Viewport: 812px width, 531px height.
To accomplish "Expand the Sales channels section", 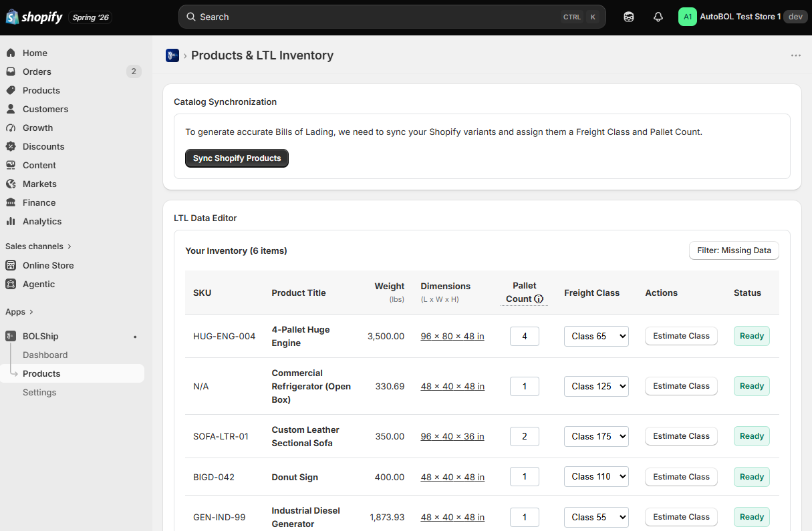I will (x=38, y=246).
